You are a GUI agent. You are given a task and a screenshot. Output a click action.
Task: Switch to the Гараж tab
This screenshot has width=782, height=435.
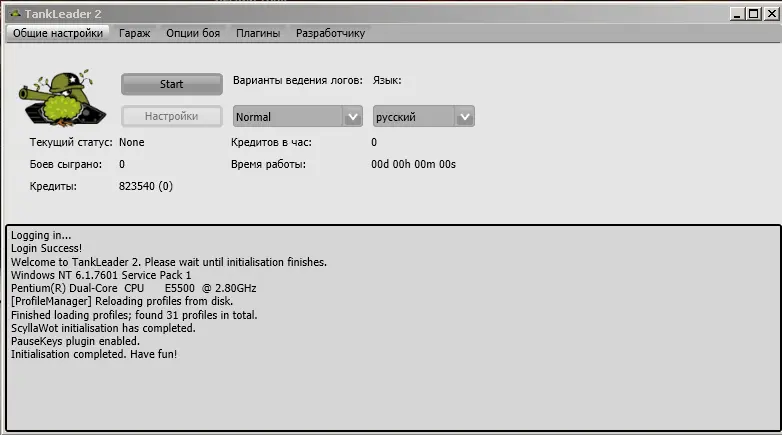(135, 33)
